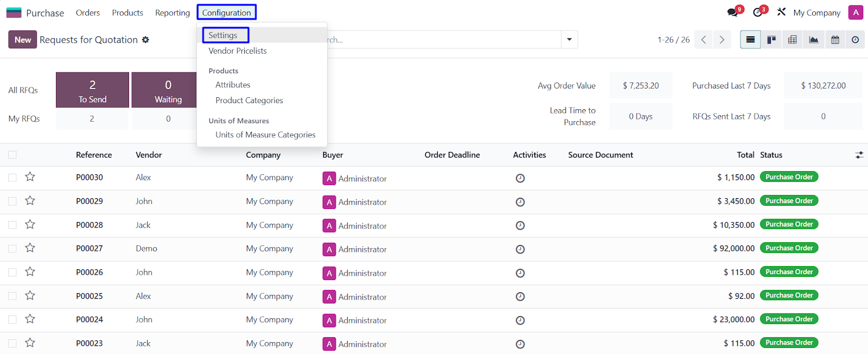Image resolution: width=868 pixels, height=354 pixels.
Task: Filter by All RFQs To Send tile
Action: point(92,90)
